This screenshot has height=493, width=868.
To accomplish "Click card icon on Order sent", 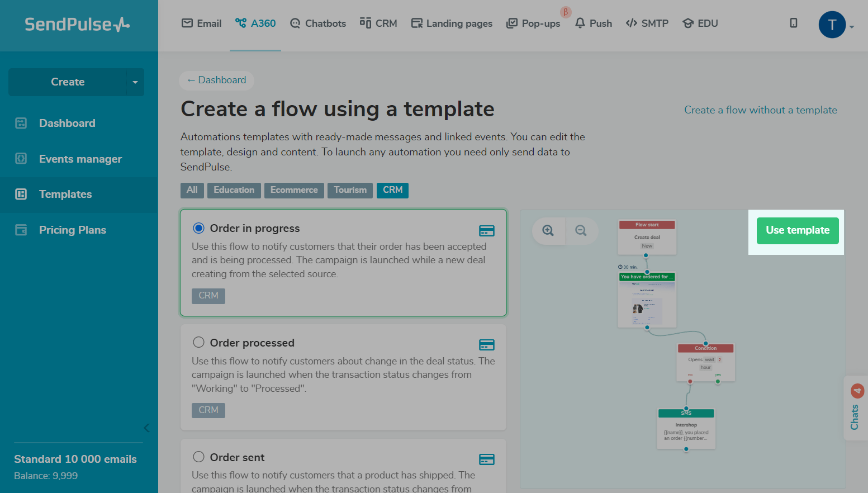I will 487,459.
